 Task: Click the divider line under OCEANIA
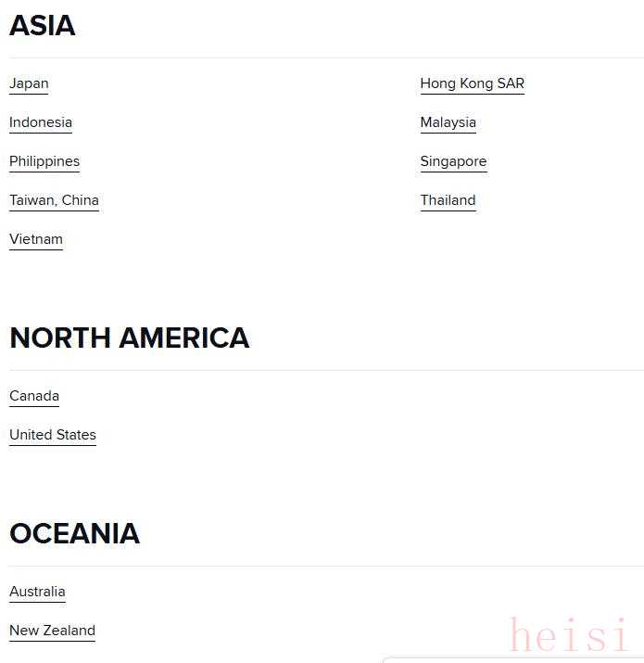tap(326, 566)
